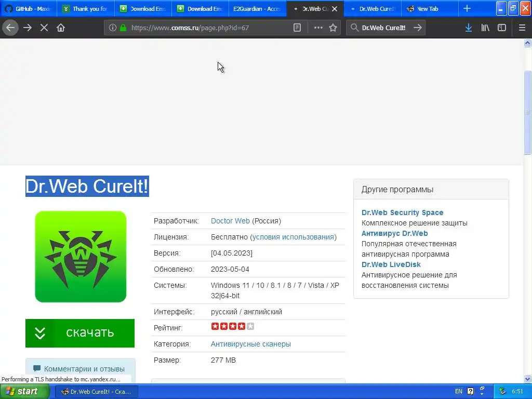Open Dr.Web LiveDisk link
Image resolution: width=532 pixels, height=399 pixels.
[x=391, y=264]
